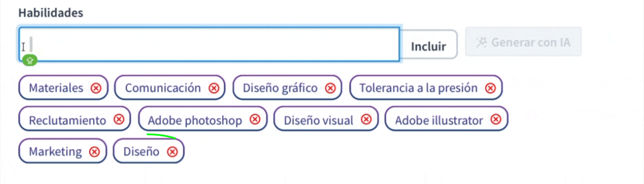Click the green icon in the input field
Screen dimensions: 644x184
point(30,60)
